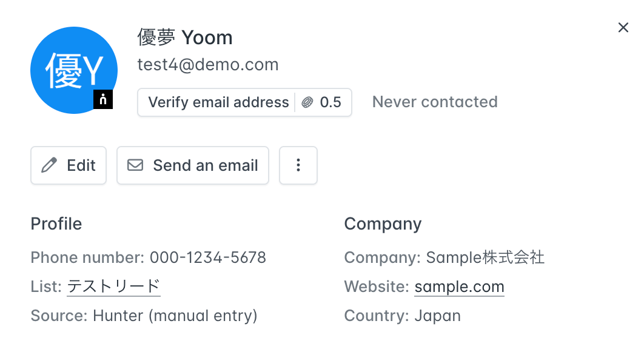Click the pencil Edit button
This screenshot has height=338, width=644.
pyautogui.click(x=69, y=165)
